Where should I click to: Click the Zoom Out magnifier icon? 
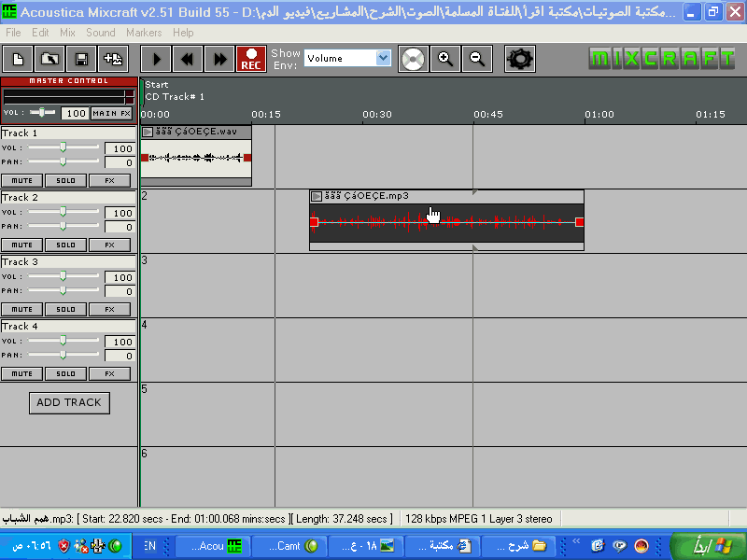point(477,59)
